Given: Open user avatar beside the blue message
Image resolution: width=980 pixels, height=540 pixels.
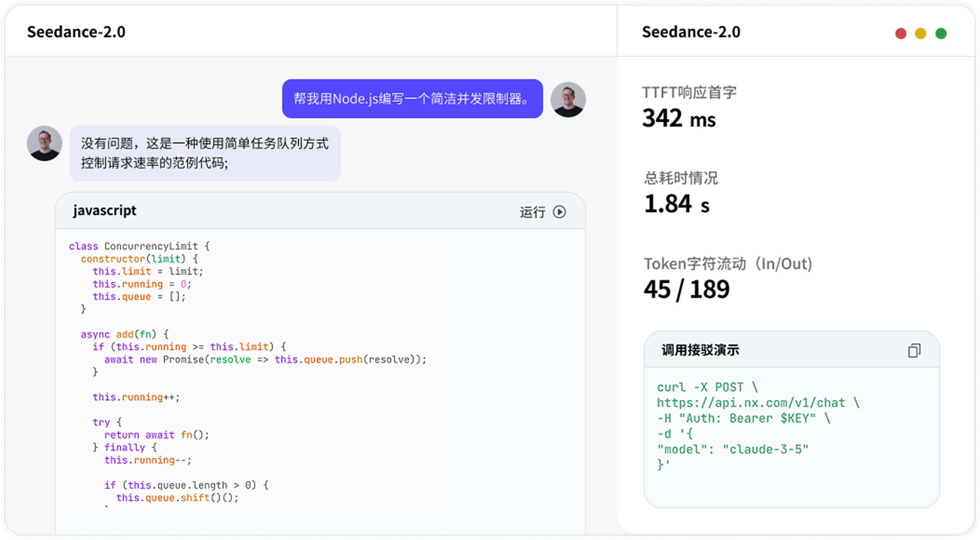Looking at the screenshot, I should (x=568, y=100).
